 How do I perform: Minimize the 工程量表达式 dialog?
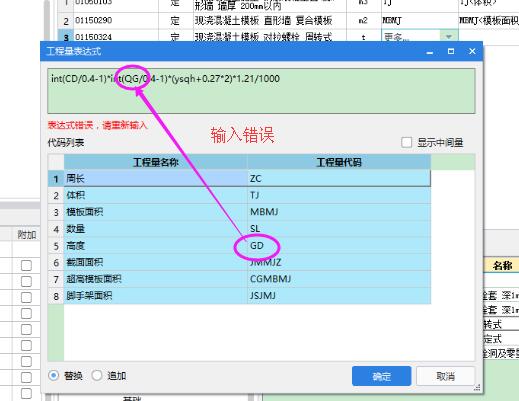point(430,52)
